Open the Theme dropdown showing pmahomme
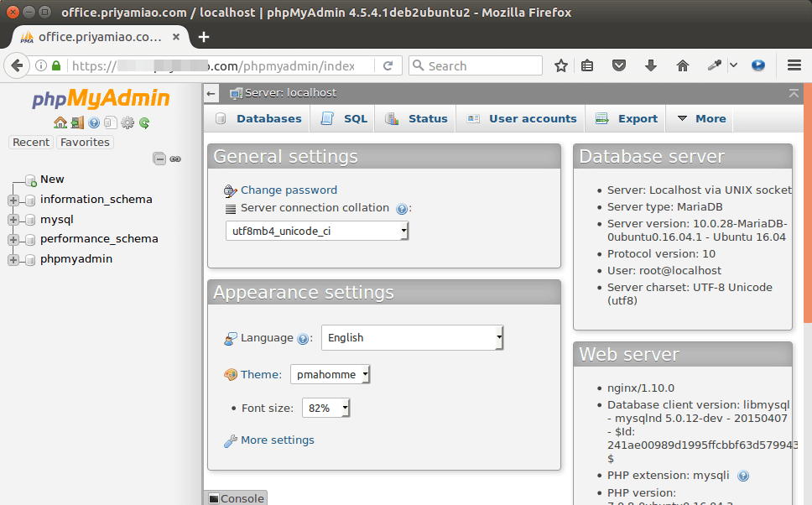Screen dimensions: 812x505 pyautogui.click(x=331, y=374)
